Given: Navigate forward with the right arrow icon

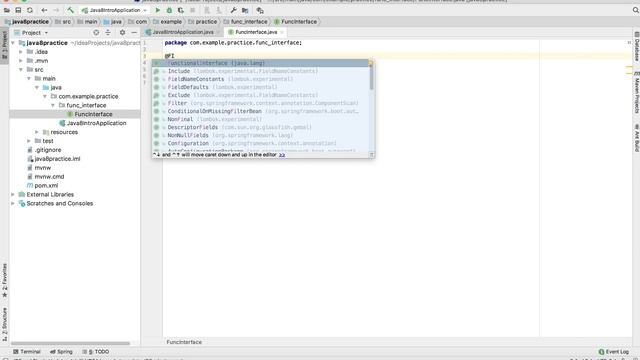Looking at the screenshot, I should 56,10.
